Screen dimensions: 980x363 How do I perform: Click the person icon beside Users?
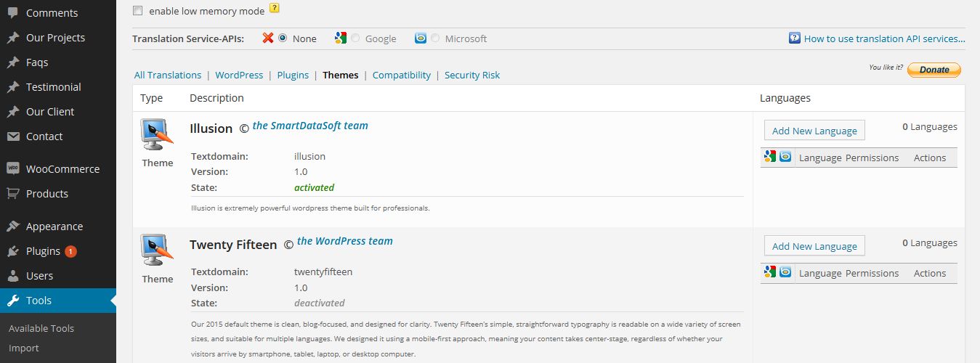coord(13,276)
